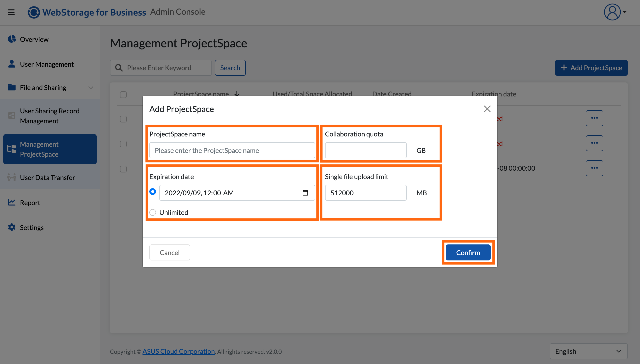Open second row more-options ellipsis menu
Viewport: 640px width, 364px height.
(594, 143)
